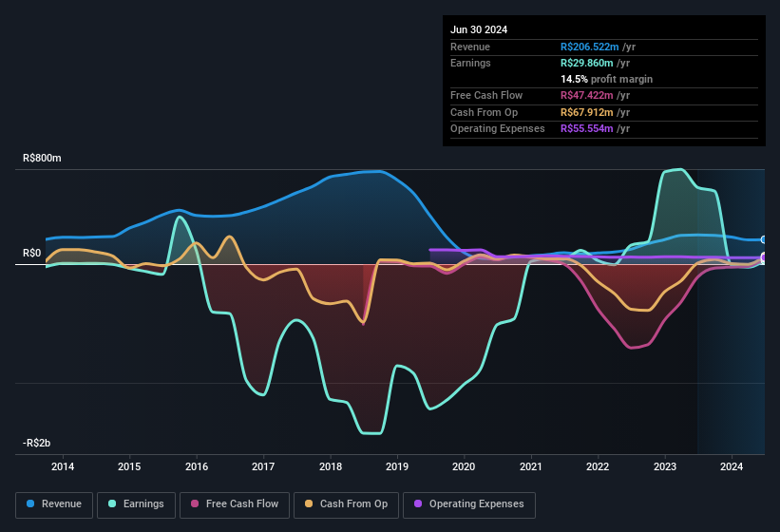
Task: Select the 2022 x-axis label
Action: pos(598,466)
